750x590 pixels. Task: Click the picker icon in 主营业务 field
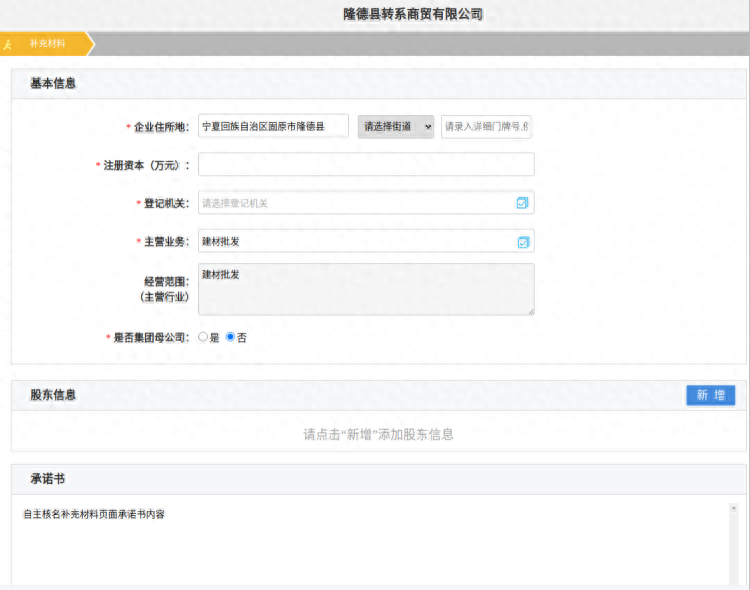click(x=522, y=242)
